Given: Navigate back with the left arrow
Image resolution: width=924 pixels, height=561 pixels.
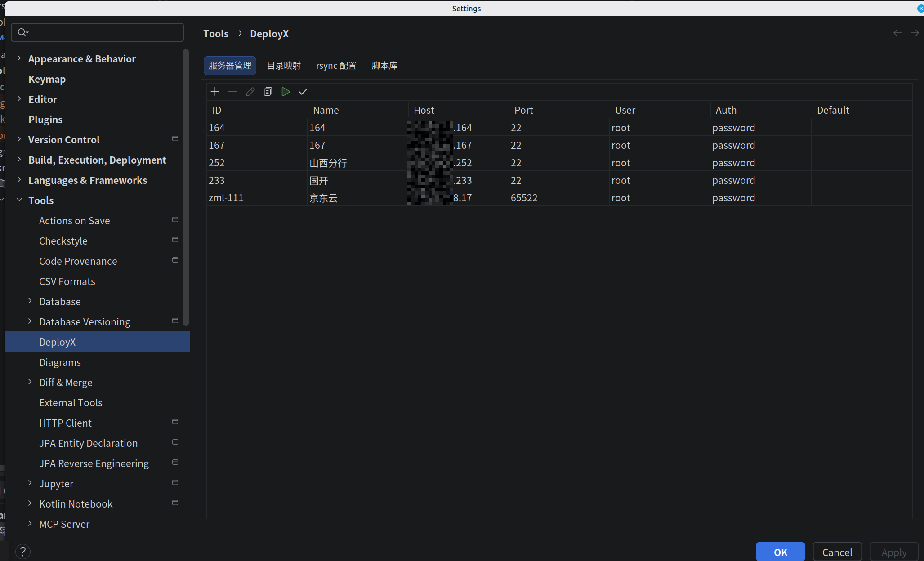Looking at the screenshot, I should (x=897, y=33).
